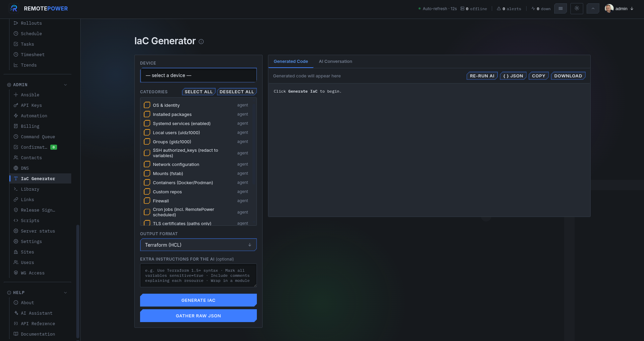
Task: Click the sidebar vertical scrollbar
Action: (78, 281)
